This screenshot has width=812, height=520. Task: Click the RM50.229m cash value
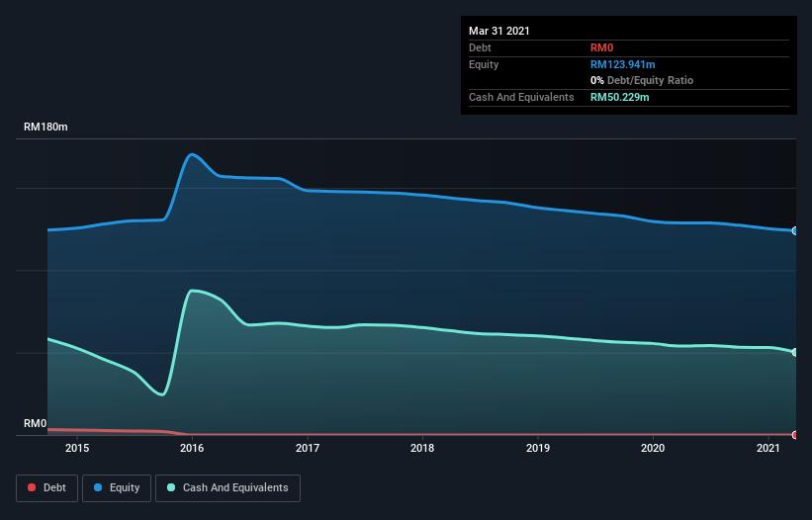[x=619, y=97]
